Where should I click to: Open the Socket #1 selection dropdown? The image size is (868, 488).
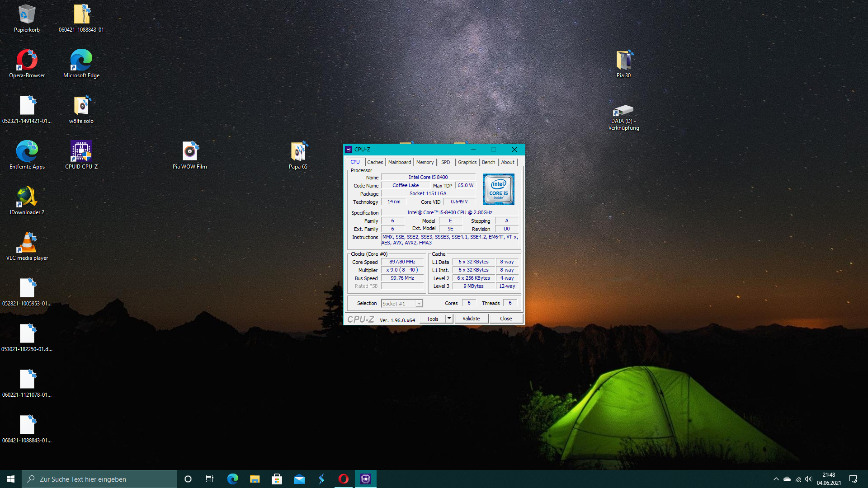401,303
